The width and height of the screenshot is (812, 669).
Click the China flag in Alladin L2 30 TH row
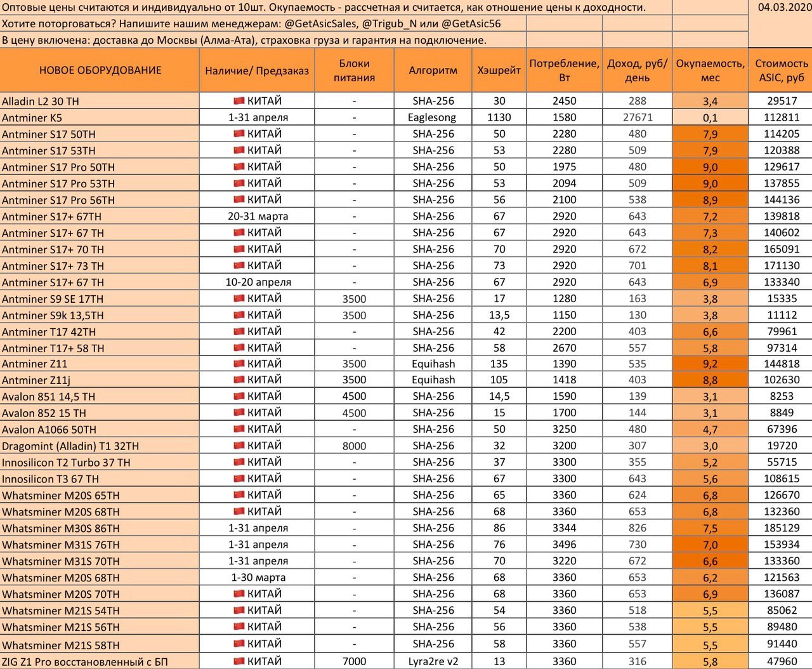click(239, 101)
